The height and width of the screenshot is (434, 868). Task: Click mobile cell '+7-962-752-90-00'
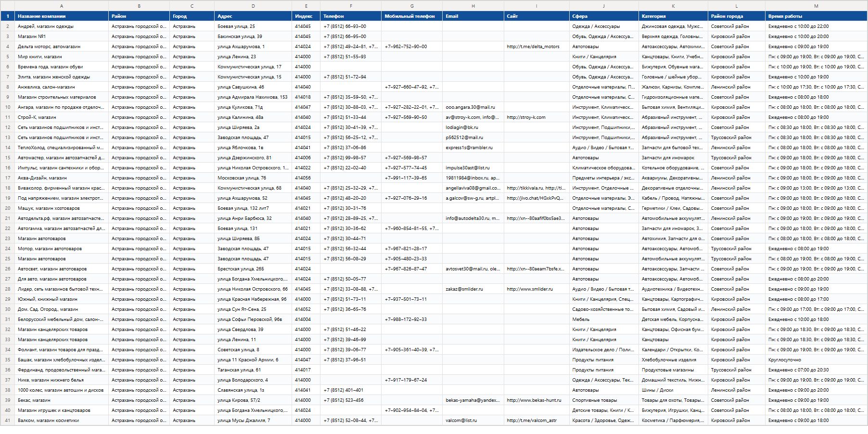(412, 47)
